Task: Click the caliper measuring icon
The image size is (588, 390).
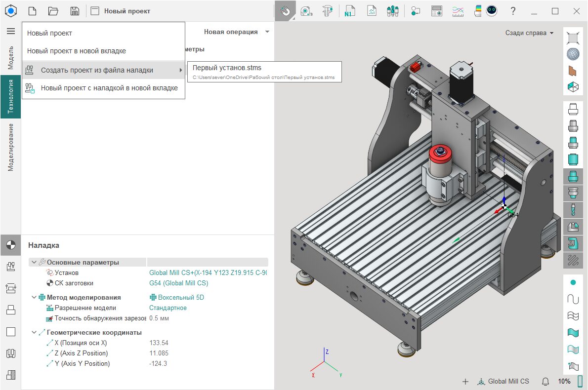Action: 327,11
